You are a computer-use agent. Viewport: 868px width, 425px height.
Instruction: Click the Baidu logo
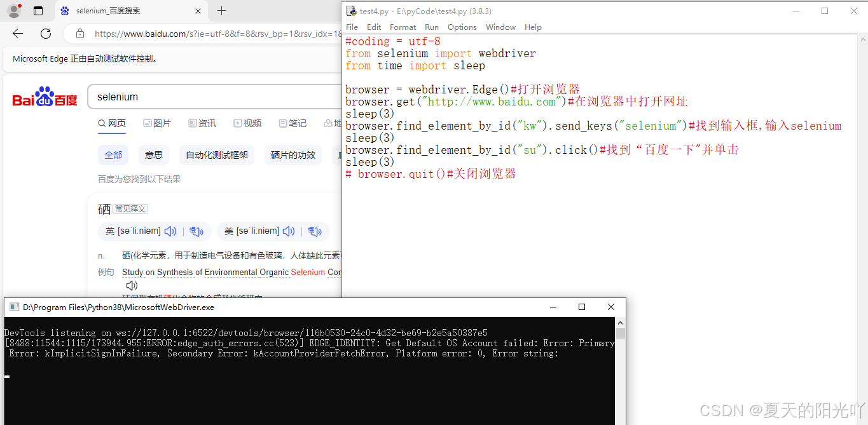coord(45,97)
